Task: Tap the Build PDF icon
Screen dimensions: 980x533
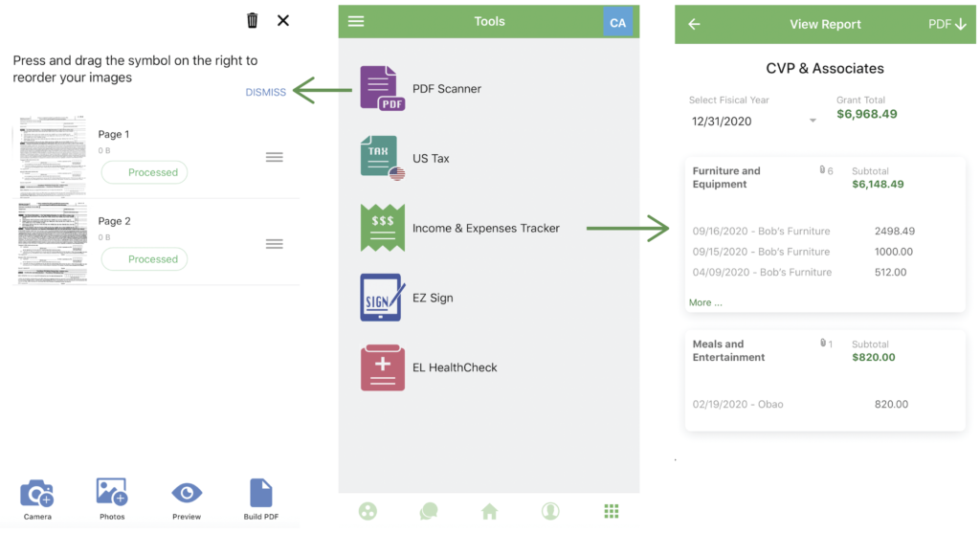Action: (x=260, y=493)
